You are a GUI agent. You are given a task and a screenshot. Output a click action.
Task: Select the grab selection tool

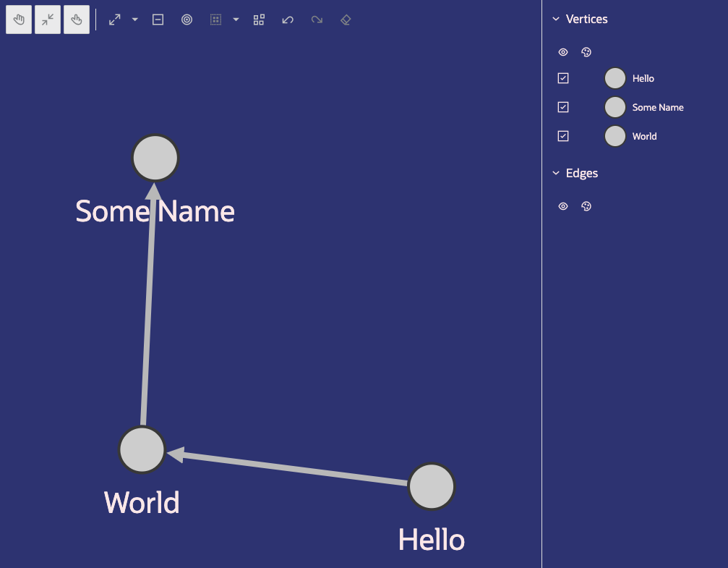[76, 20]
